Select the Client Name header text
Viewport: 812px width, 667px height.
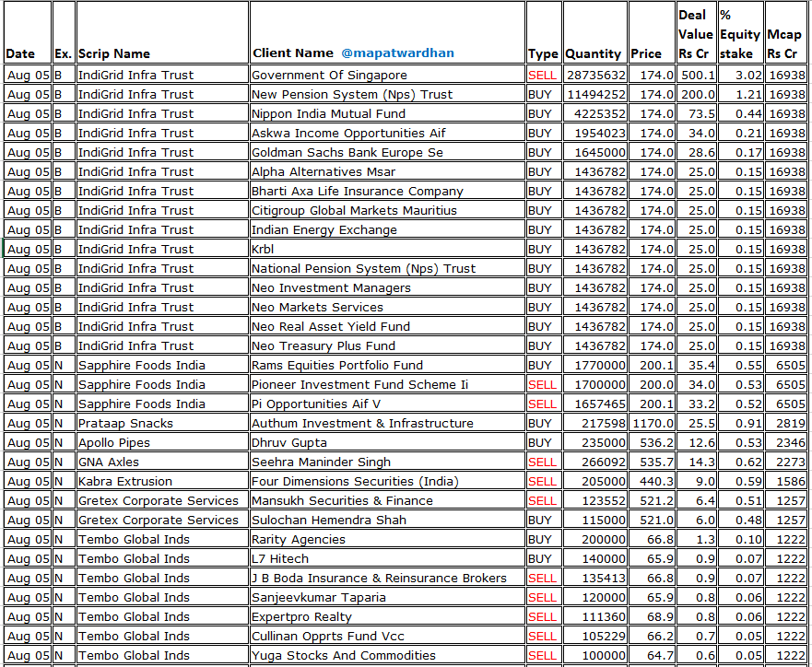tap(293, 53)
